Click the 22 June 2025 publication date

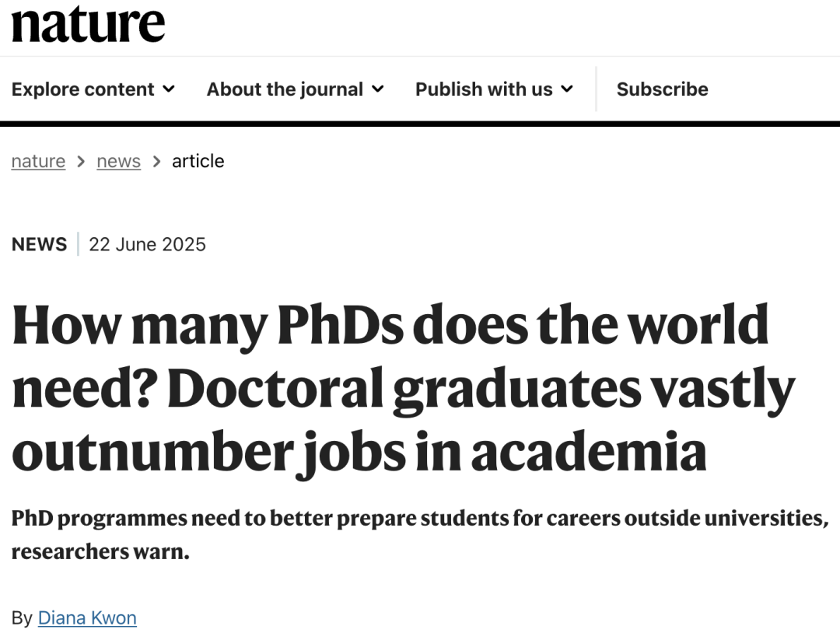click(x=147, y=244)
